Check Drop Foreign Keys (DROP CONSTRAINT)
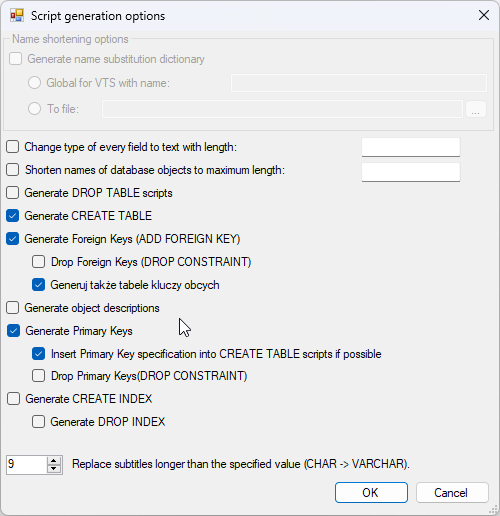Screen dimensions: 500x516 (39, 262)
